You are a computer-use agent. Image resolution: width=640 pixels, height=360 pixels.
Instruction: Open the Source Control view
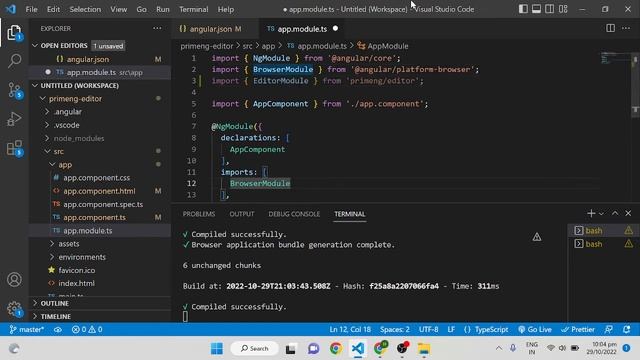pos(14,90)
